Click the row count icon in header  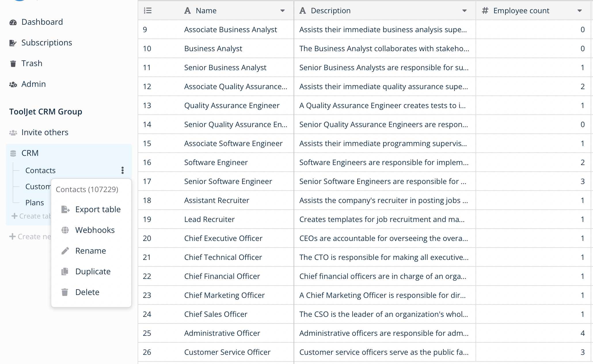point(148,11)
